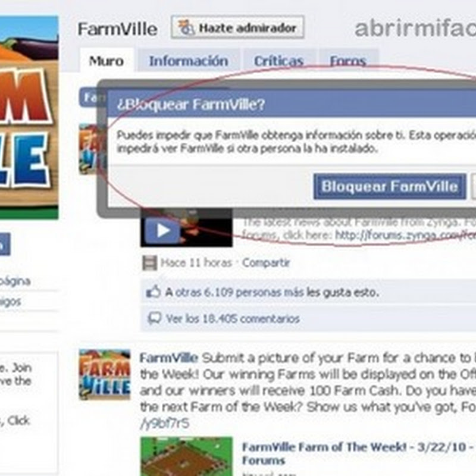476x476 pixels.
Task: Click FarmVille author name in post
Action: pyautogui.click(x=169, y=358)
